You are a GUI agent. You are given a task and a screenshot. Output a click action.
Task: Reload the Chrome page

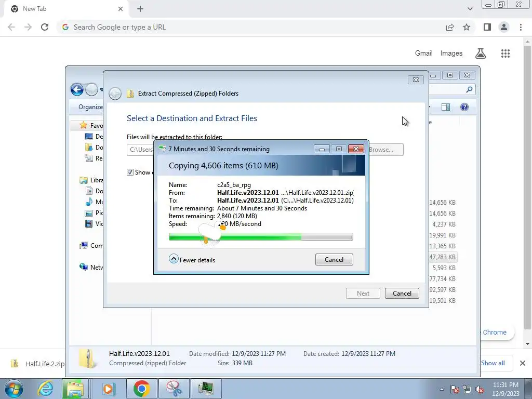click(45, 27)
